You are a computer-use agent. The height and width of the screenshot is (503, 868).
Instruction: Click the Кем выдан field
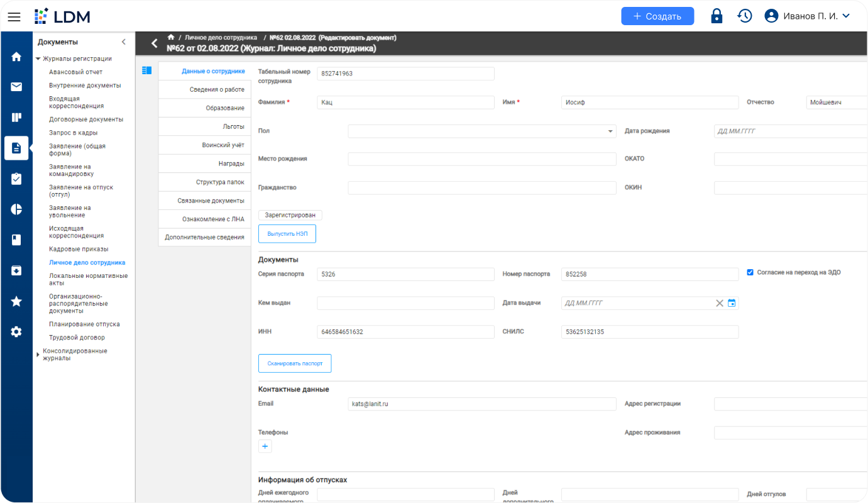405,303
